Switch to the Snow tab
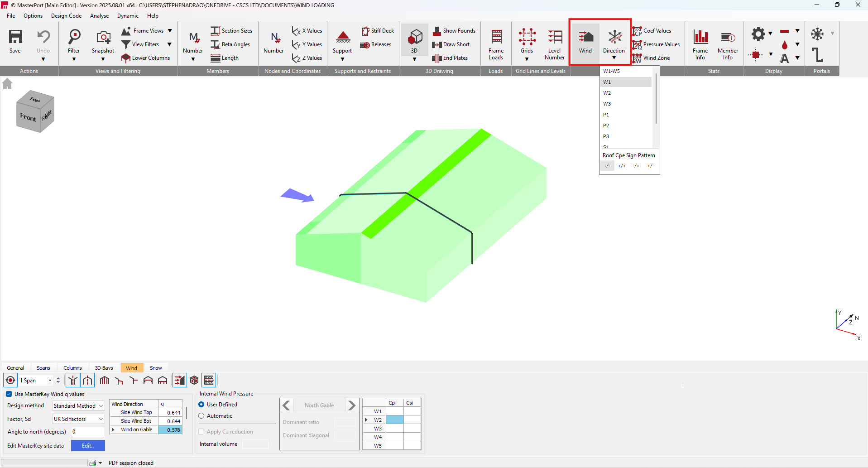The height and width of the screenshot is (468, 868). click(156, 368)
